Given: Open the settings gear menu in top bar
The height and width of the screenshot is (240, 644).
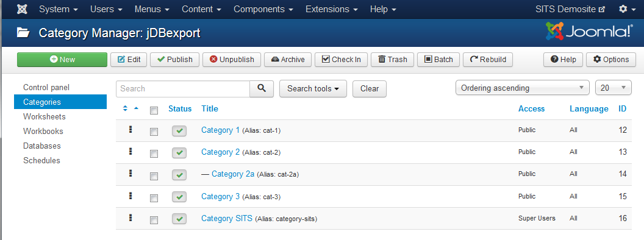Looking at the screenshot, I should pyautogui.click(x=627, y=9).
